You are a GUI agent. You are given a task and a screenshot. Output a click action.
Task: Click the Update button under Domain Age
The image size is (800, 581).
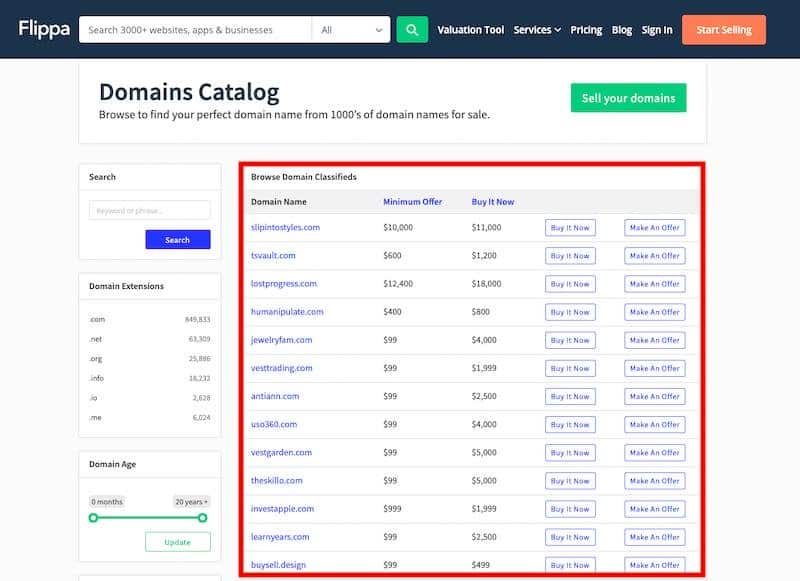178,542
